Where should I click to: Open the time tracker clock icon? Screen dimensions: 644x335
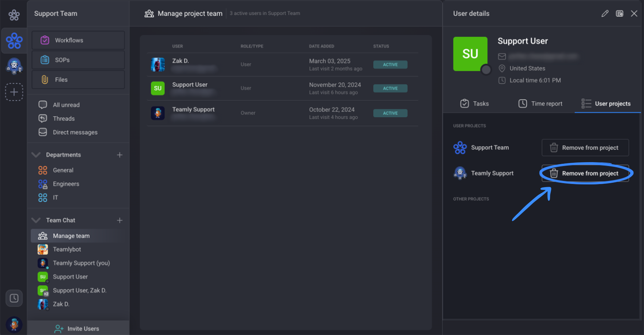14,298
